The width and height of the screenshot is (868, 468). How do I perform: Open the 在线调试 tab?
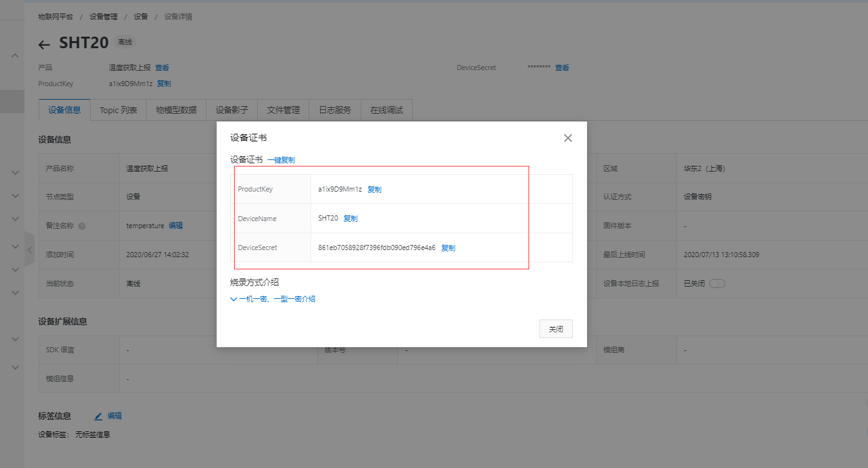pos(386,110)
